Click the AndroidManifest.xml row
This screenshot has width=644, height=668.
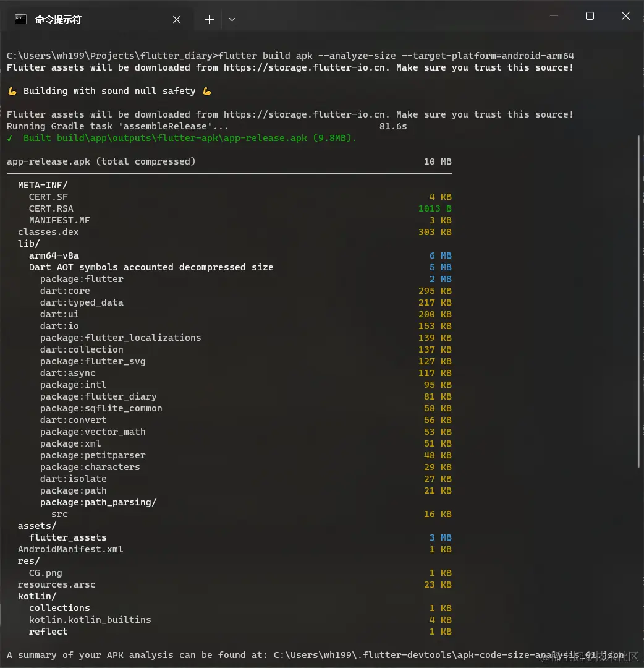(x=234, y=550)
